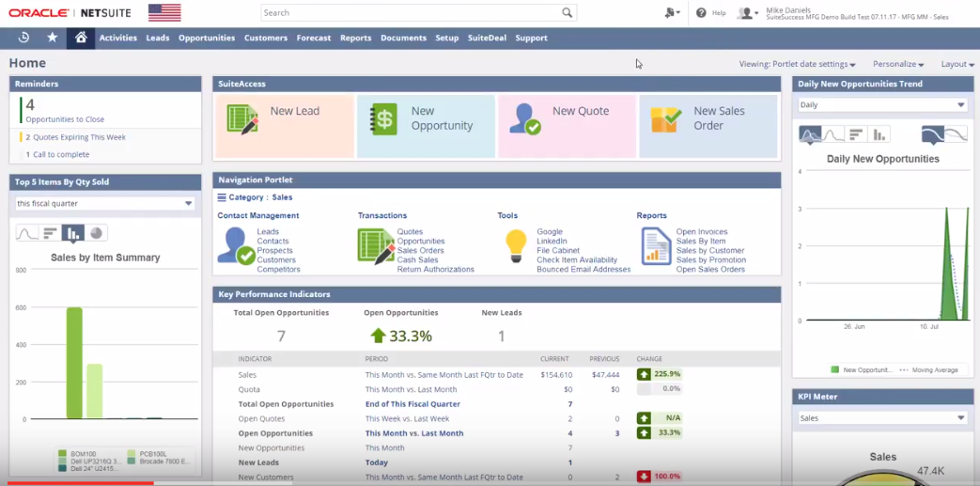Expand the Daily period dropdown
Screen dimensions: 980x486
pyautogui.click(x=881, y=105)
